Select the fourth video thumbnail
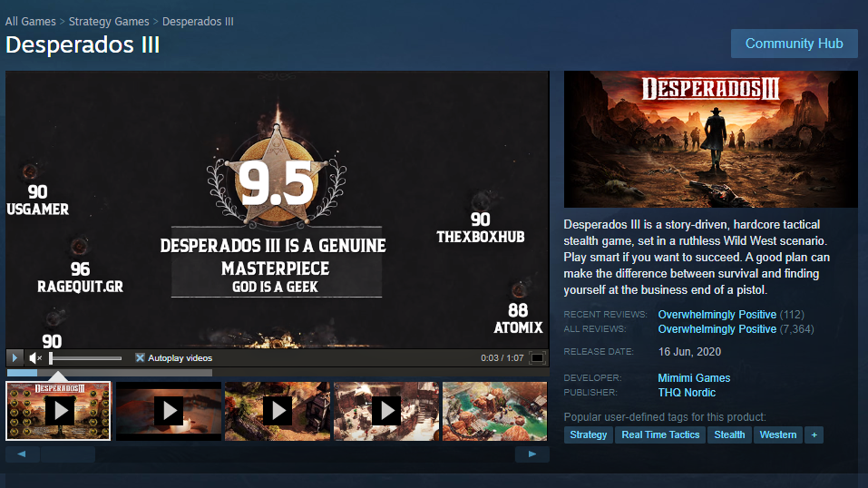Image resolution: width=868 pixels, height=488 pixels. [386, 411]
